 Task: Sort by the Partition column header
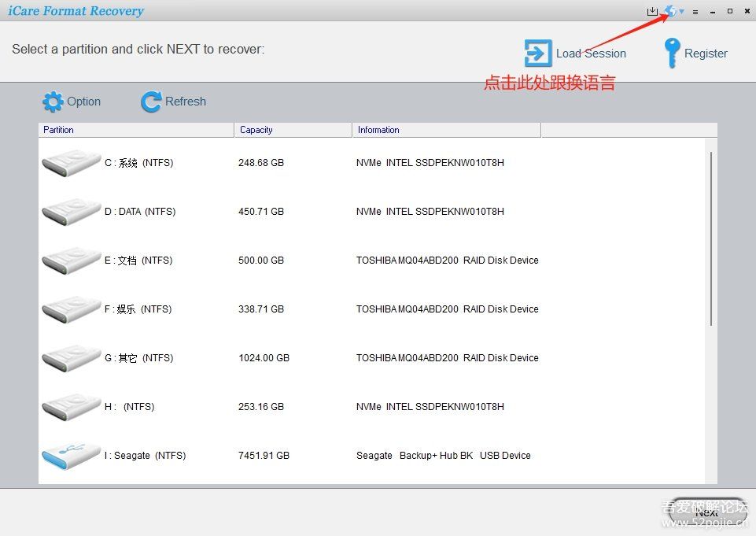(x=136, y=130)
